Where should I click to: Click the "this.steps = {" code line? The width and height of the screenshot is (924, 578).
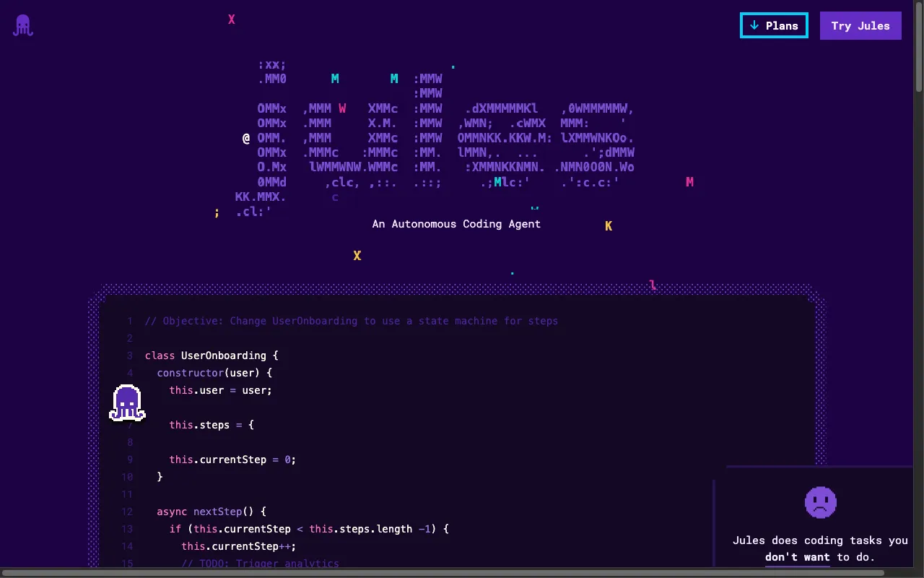click(212, 425)
